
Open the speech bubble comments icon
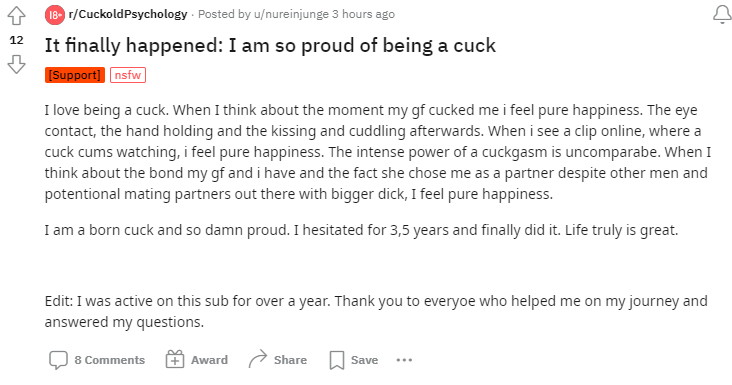58,360
